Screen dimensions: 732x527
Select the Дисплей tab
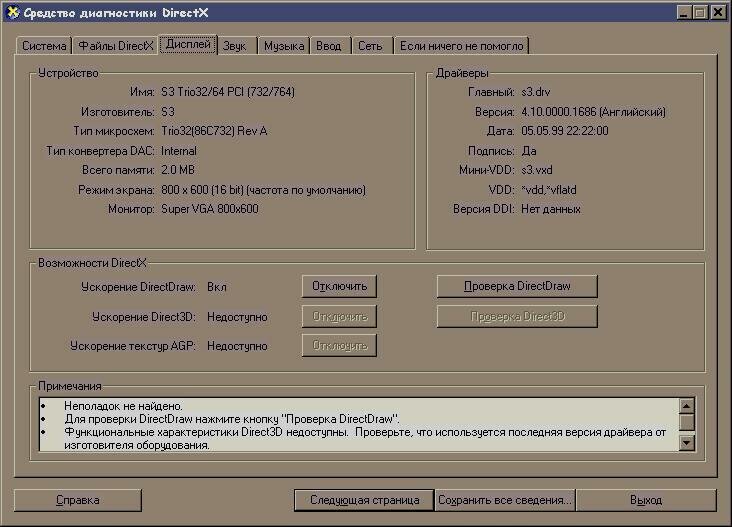[x=188, y=44]
